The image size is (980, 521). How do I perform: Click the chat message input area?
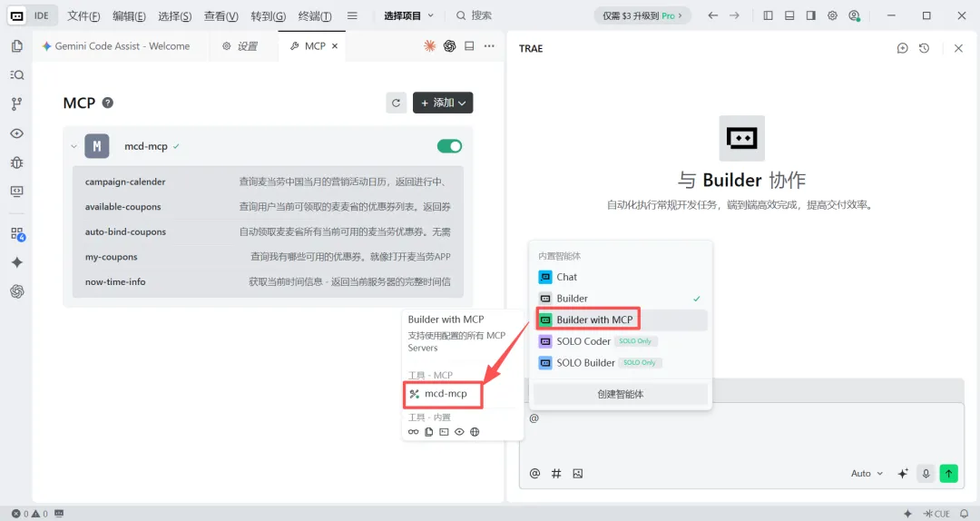point(741,435)
